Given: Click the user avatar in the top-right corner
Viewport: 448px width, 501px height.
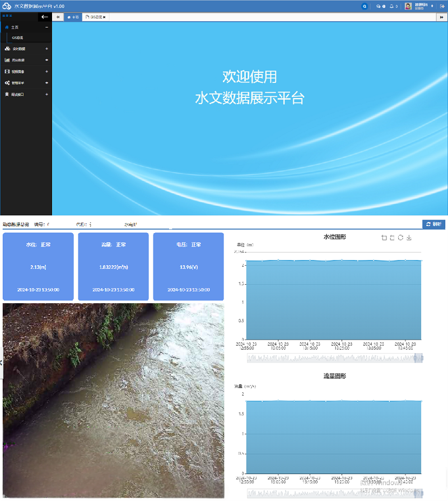Looking at the screenshot, I should (x=408, y=6).
